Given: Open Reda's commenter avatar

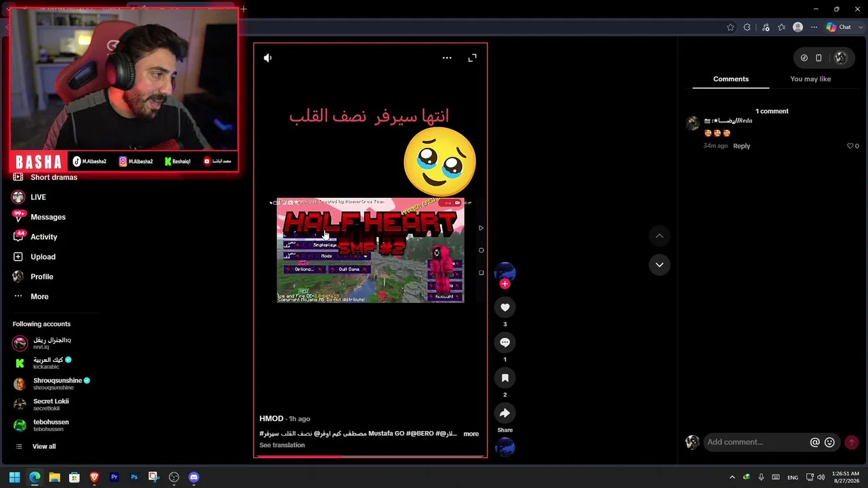Looking at the screenshot, I should [693, 124].
